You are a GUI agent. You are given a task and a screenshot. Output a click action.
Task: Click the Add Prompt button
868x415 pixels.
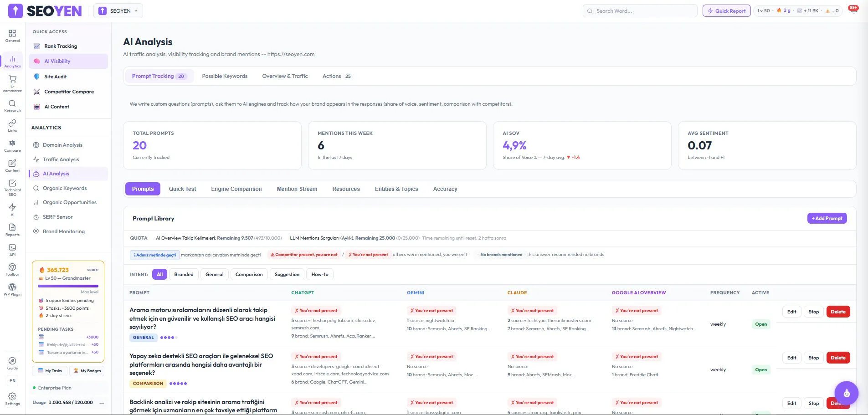coord(827,219)
